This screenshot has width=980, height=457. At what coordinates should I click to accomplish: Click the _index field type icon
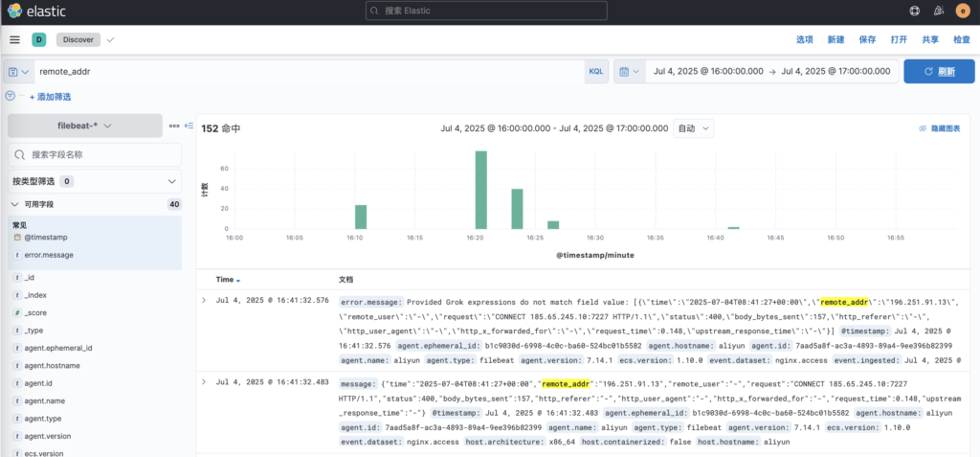[17, 295]
